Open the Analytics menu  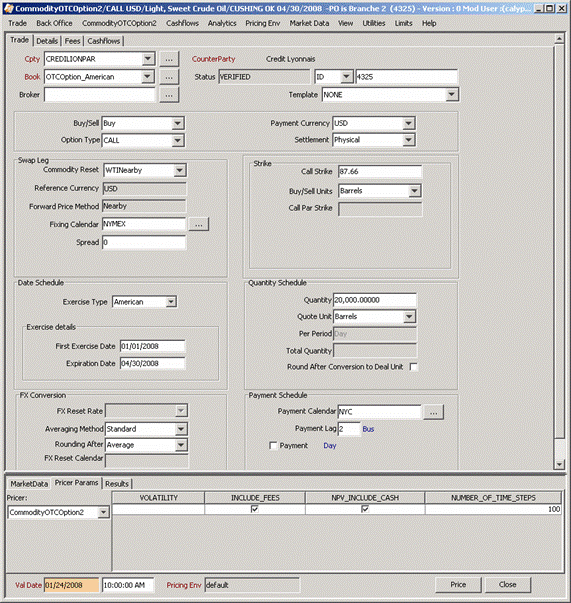coord(222,23)
